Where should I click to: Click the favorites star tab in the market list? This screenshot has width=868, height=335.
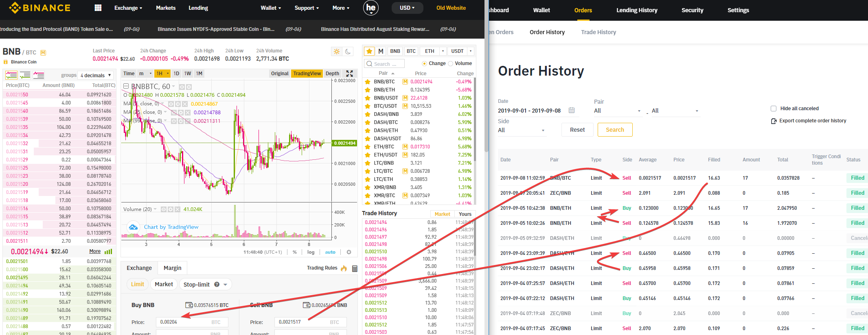pyautogui.click(x=369, y=51)
